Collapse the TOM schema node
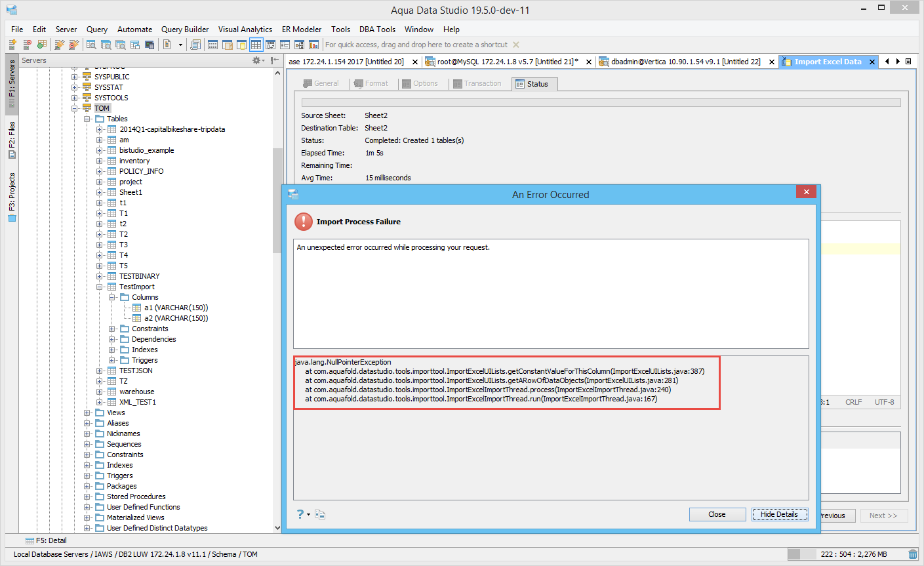Screen dimensions: 924x566 tap(75, 108)
